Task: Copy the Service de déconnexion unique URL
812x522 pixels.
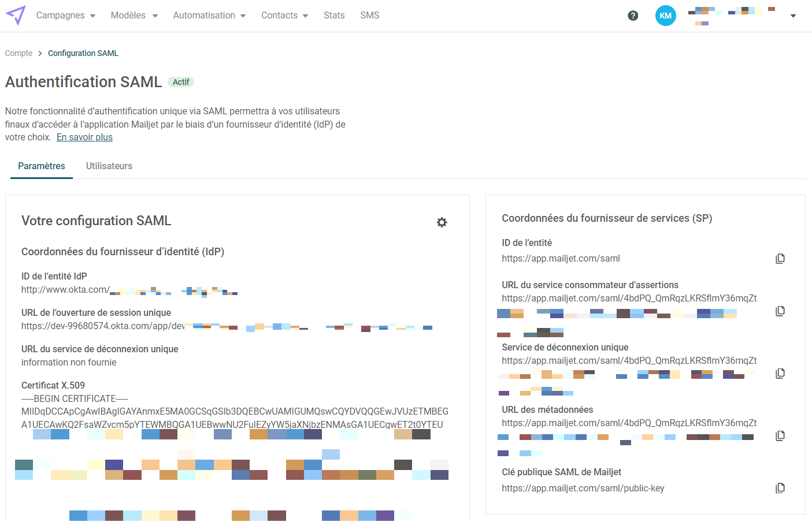Action: tap(780, 374)
